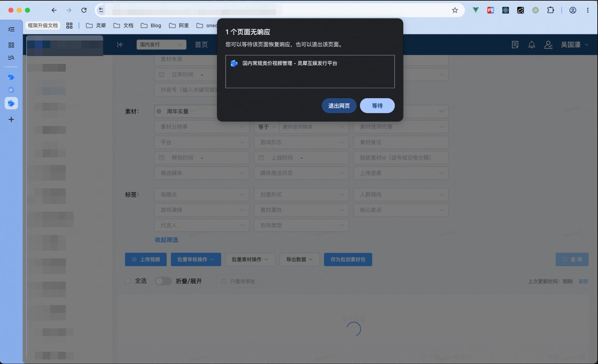Screen dimensions: 598x364
Task: Click the 收起筛选 link
Action: click(166, 240)
